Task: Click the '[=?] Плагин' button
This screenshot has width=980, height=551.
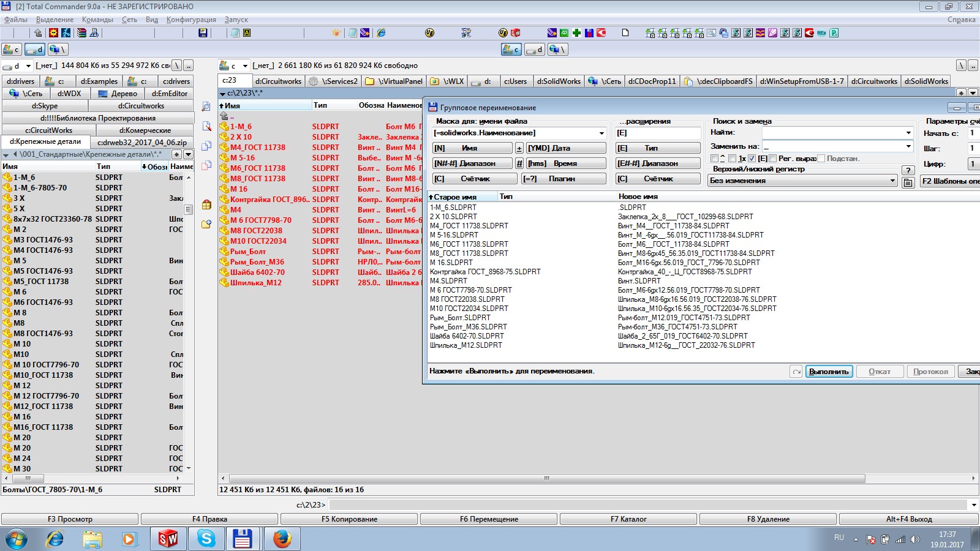Action: [563, 179]
